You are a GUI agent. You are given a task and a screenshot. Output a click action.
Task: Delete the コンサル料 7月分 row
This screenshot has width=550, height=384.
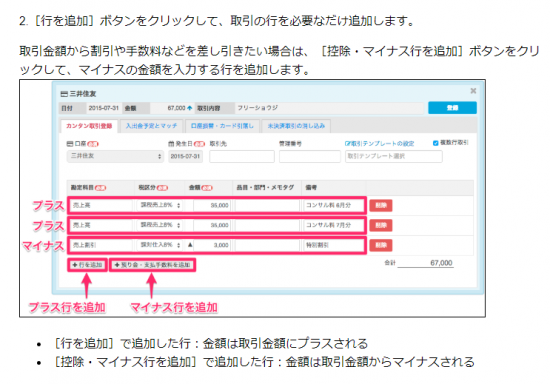pos(381,225)
